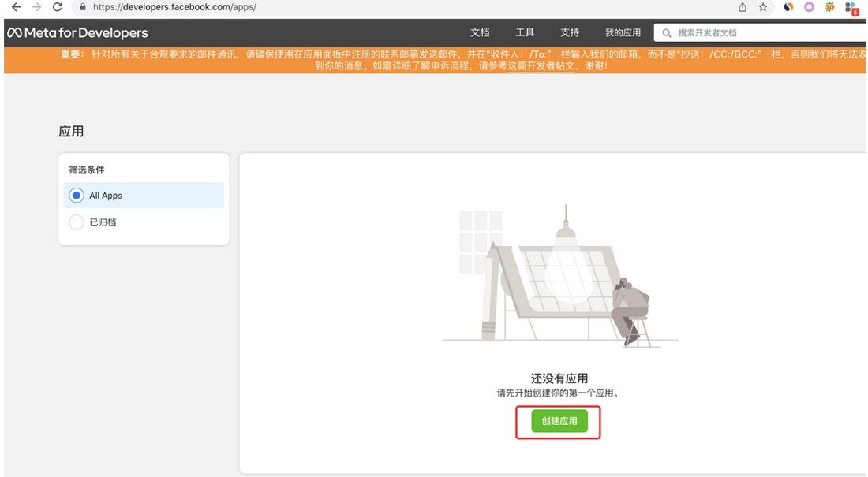Open the purple circle browser extension
The width and height of the screenshot is (868, 477).
[x=809, y=7]
